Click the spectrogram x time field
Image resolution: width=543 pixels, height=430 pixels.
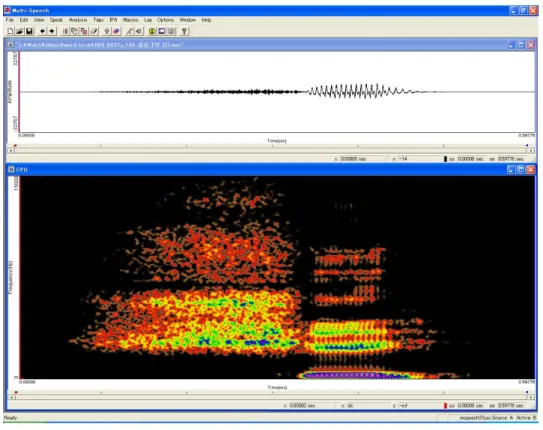[311, 405]
